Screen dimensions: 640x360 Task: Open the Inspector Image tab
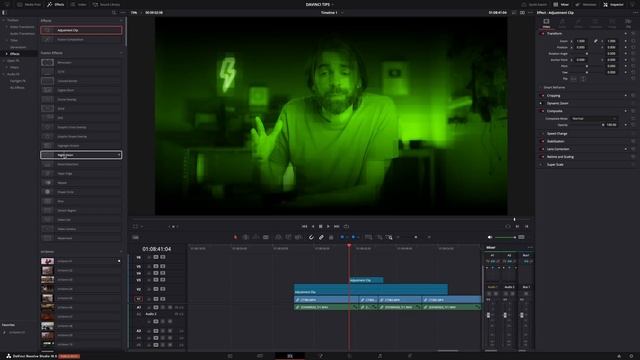612,23
